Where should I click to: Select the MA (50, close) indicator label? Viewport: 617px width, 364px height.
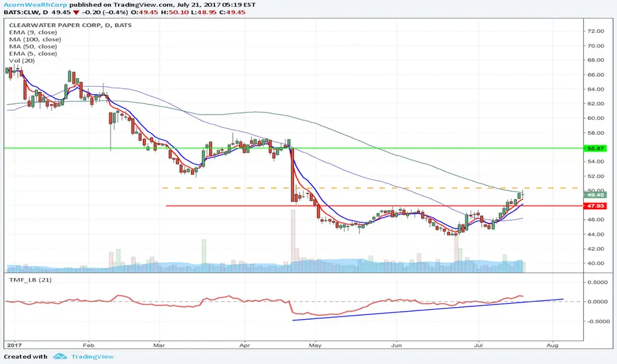tap(33, 46)
